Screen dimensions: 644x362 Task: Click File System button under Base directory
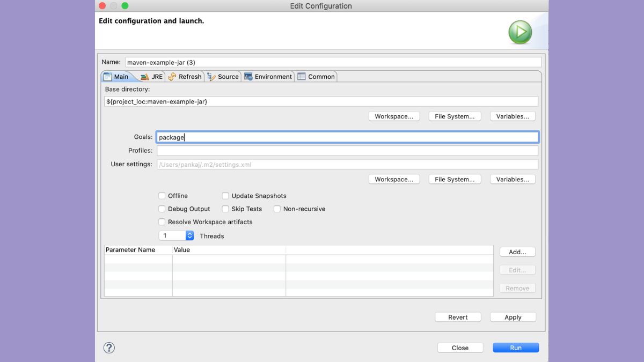[455, 116]
